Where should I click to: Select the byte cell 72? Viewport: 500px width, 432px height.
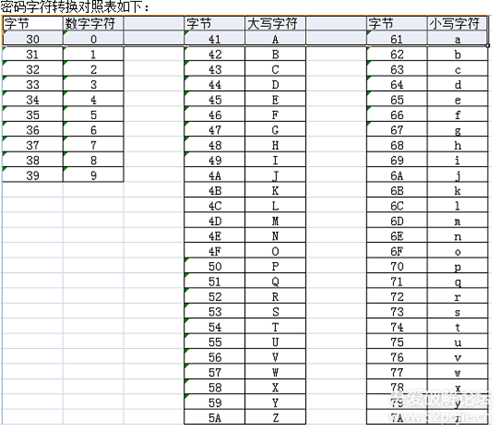pos(397,296)
